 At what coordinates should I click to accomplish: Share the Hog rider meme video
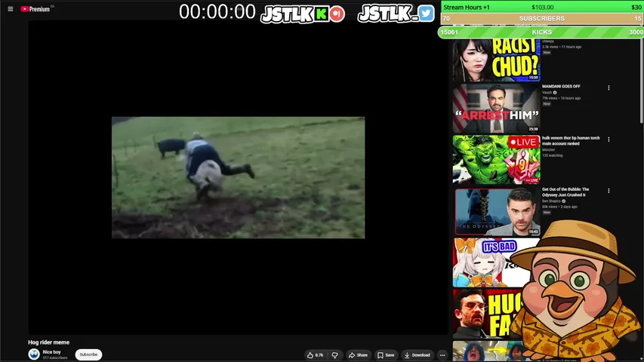point(358,355)
